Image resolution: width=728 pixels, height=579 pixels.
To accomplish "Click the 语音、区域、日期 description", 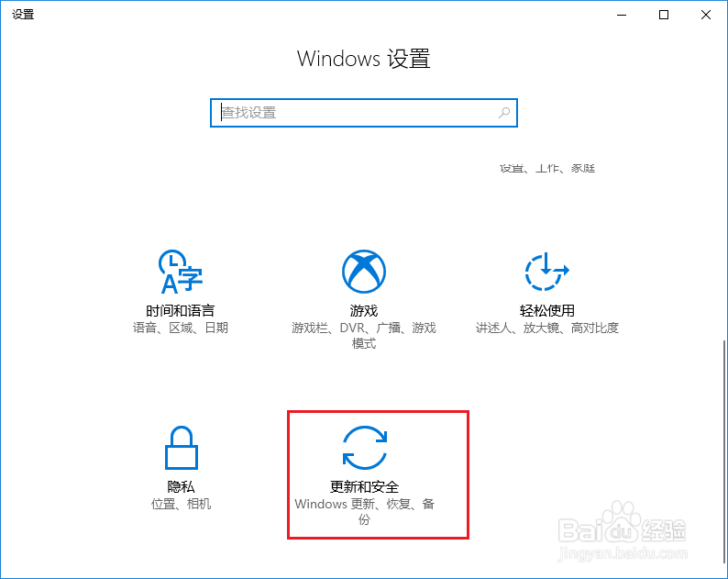I will coord(180,328).
